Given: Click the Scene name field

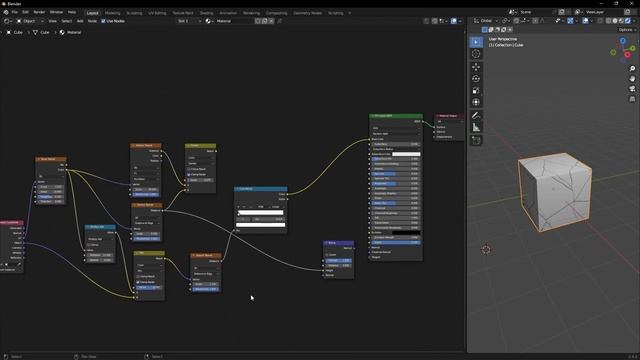Looking at the screenshot, I should [x=537, y=12].
